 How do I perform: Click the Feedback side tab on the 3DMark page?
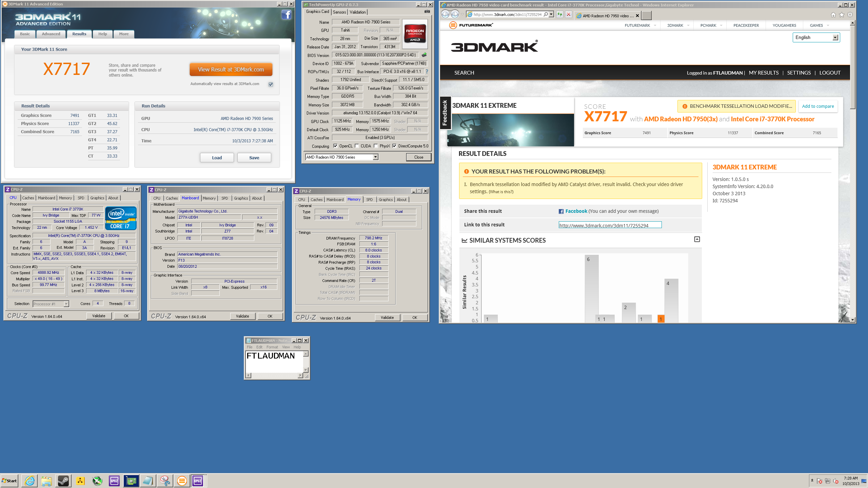click(445, 113)
